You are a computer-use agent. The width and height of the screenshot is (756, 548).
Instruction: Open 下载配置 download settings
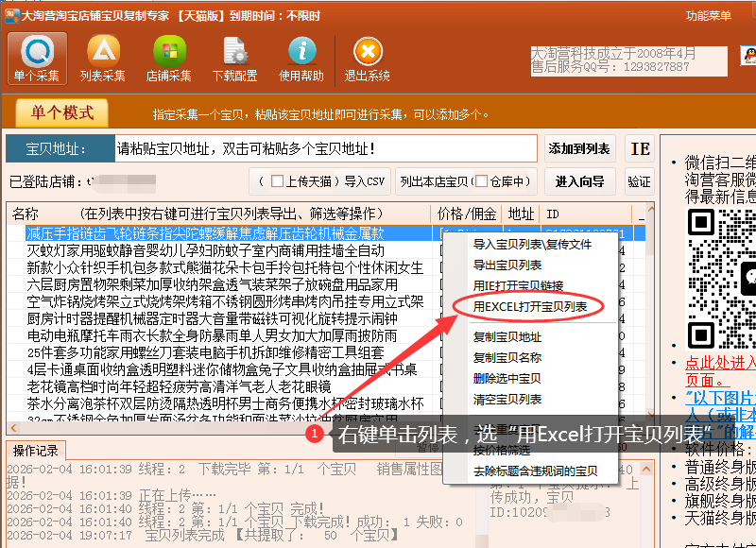point(234,59)
